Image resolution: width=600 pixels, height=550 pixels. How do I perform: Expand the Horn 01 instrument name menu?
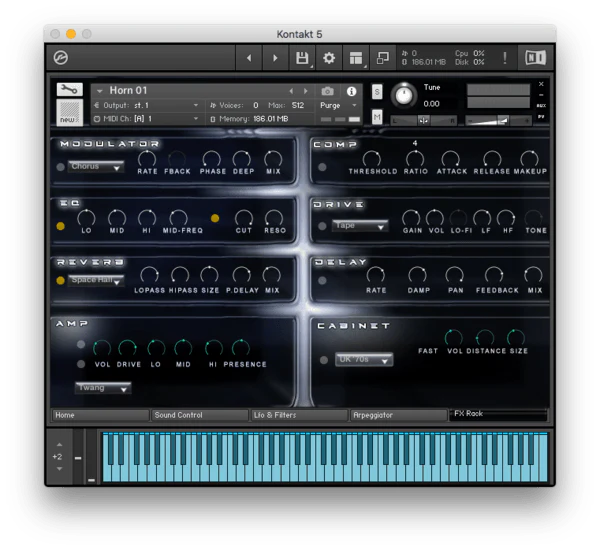100,91
